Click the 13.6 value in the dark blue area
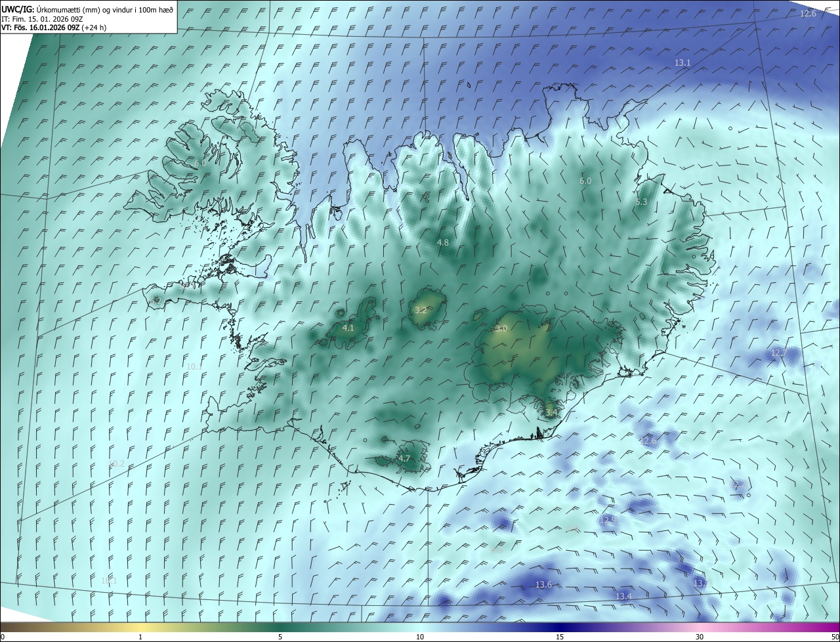The width and height of the screenshot is (840, 642). click(543, 584)
